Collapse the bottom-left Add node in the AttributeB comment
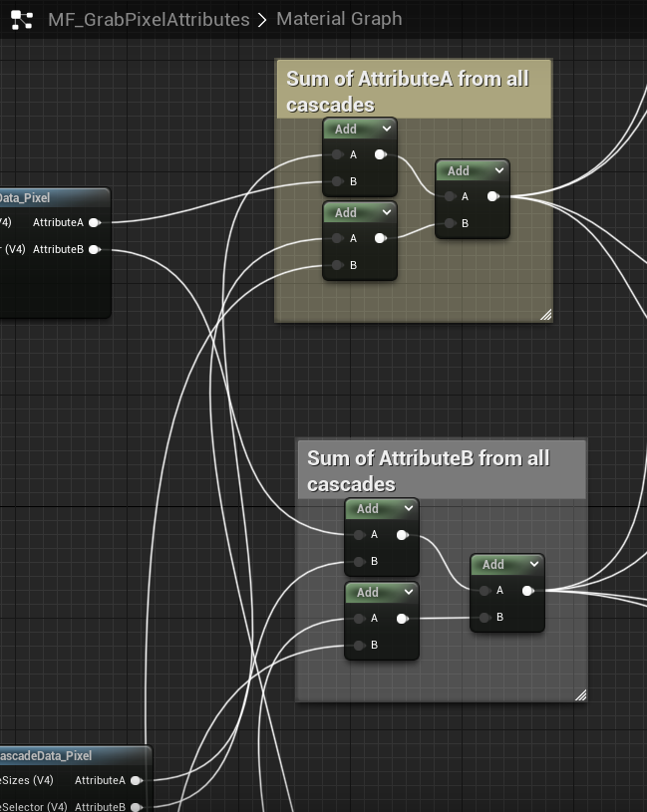 click(x=408, y=592)
